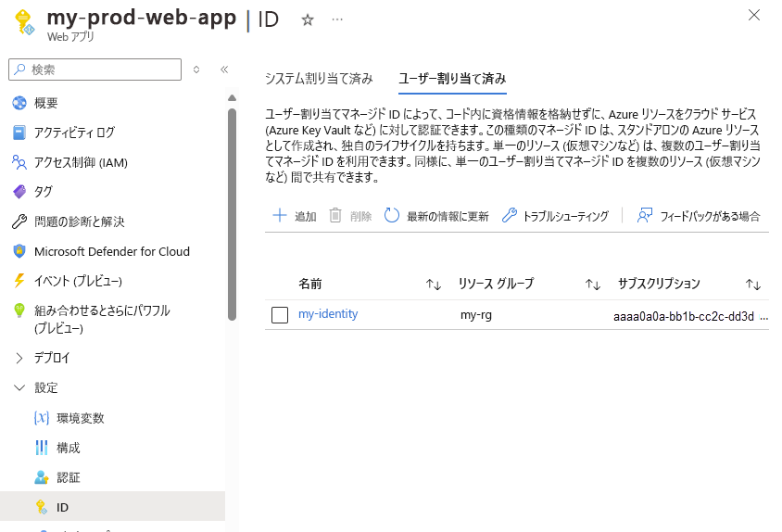Select アクティビティ ログ menu item text
The image size is (782, 532).
tap(74, 133)
